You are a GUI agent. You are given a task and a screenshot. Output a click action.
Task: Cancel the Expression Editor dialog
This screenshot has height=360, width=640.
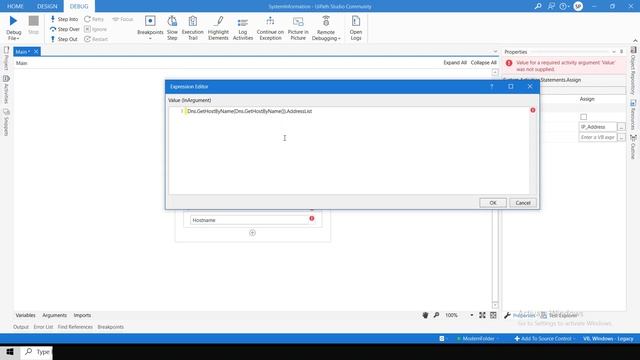coord(523,203)
